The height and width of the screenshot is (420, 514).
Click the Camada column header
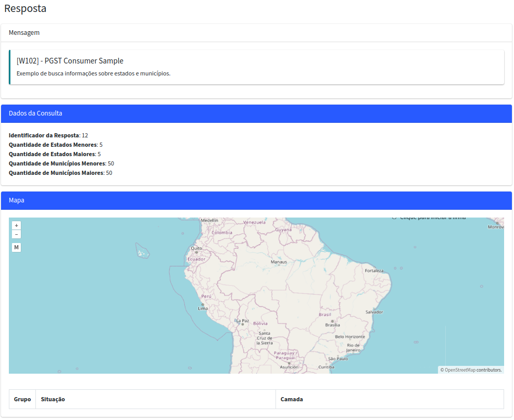292,399
